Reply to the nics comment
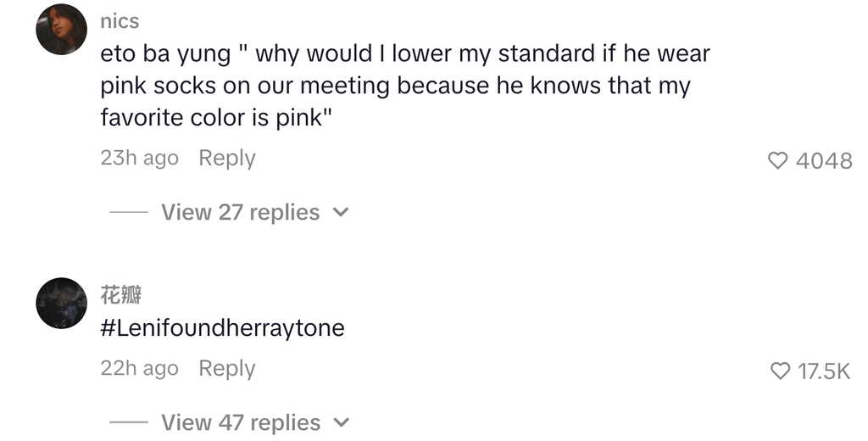This screenshot has height=441, width=868. (x=226, y=159)
